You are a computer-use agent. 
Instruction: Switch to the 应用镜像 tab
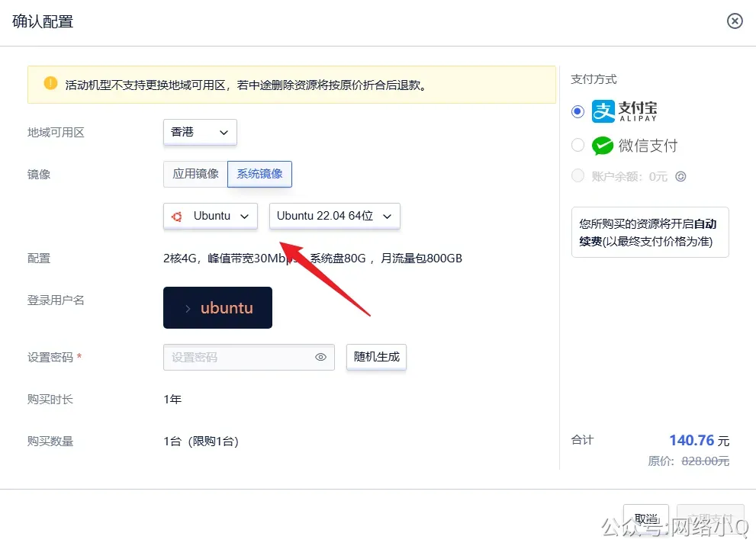tap(195, 173)
